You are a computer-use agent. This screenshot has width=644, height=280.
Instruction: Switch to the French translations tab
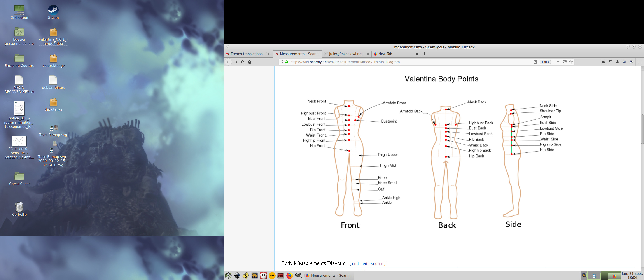tap(246, 54)
